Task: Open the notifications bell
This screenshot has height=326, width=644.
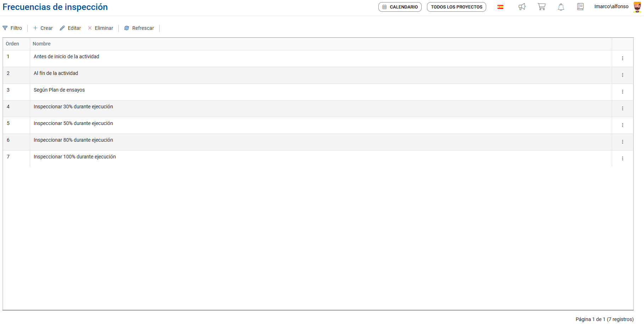Action: tap(561, 7)
